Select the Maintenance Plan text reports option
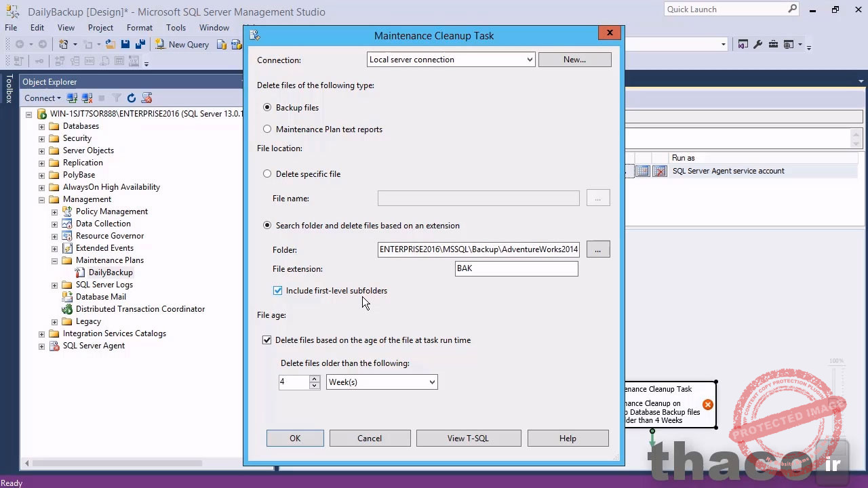The width and height of the screenshot is (868, 488). [x=267, y=129]
